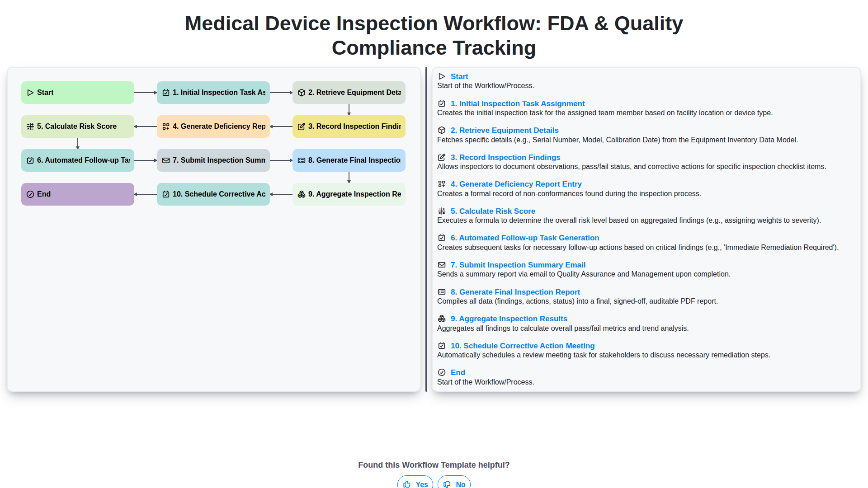Viewport: 868px width, 488px height.
Task: Select the blue Generate Final Inspection node
Action: [349, 160]
